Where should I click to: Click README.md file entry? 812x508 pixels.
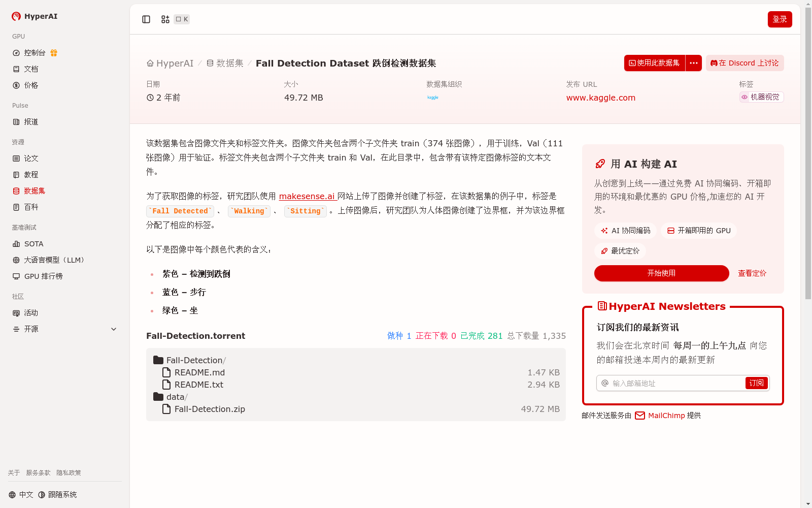[x=199, y=372]
